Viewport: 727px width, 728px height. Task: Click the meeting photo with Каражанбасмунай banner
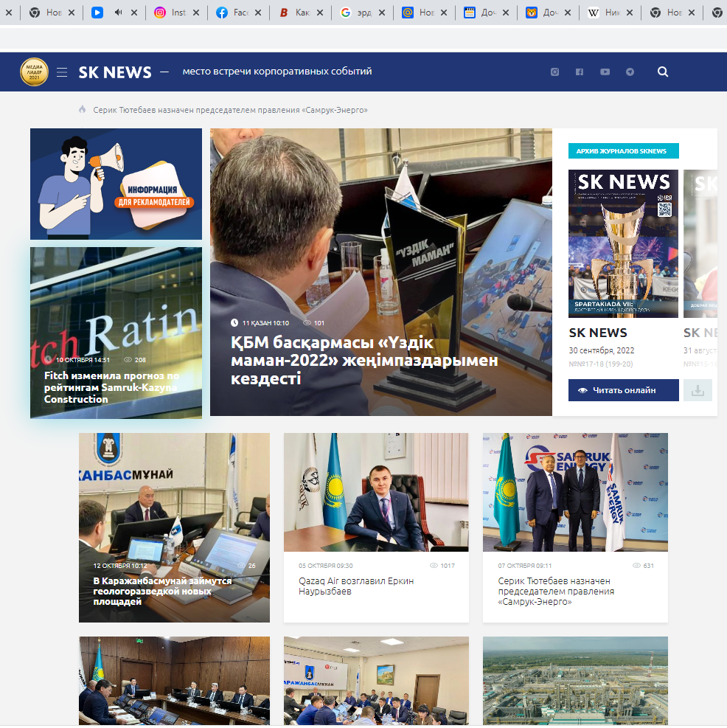pyautogui.click(x=376, y=681)
